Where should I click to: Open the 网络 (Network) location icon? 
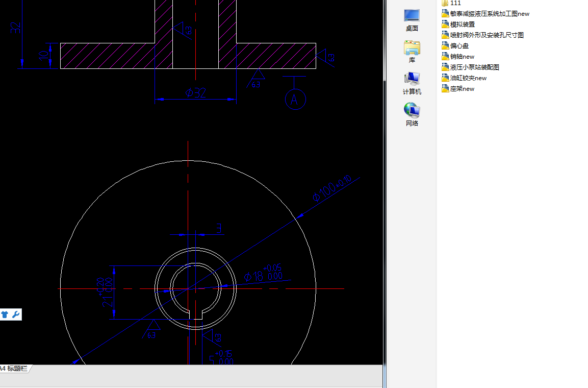pos(412,115)
